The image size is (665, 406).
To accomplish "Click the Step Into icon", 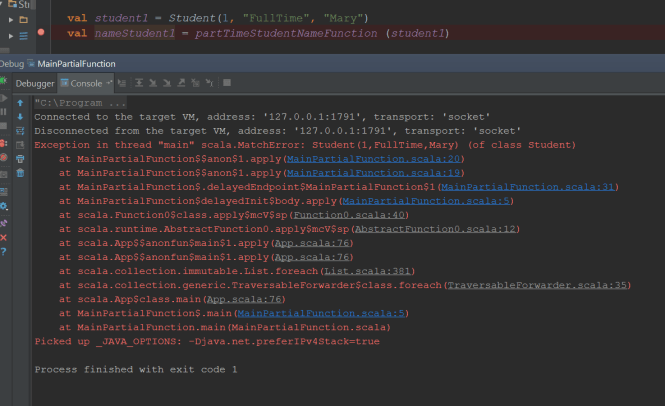I will [153, 83].
